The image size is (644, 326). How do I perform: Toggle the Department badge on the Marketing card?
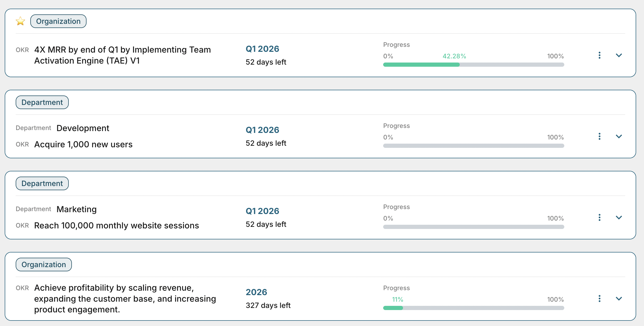coord(42,183)
